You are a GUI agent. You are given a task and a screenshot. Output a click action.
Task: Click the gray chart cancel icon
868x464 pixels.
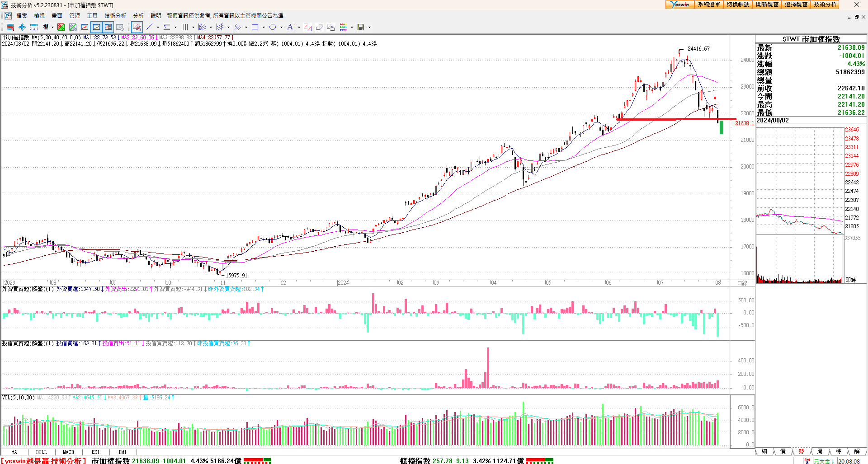click(x=73, y=27)
